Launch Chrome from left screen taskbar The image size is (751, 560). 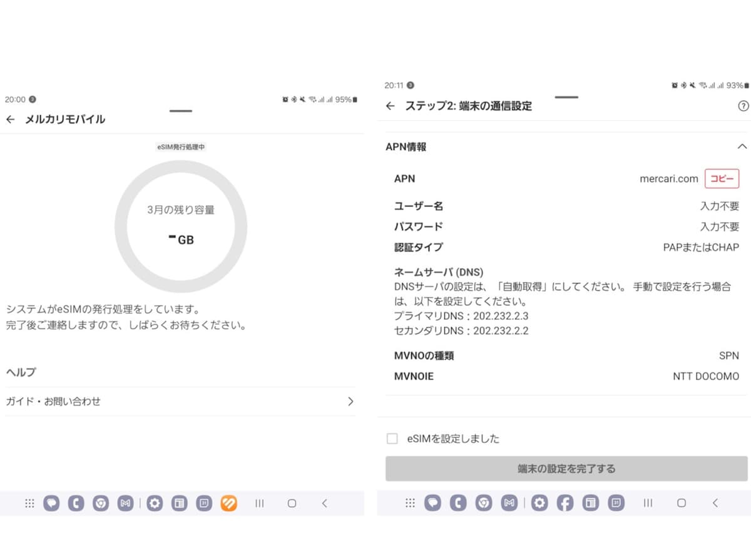click(101, 503)
